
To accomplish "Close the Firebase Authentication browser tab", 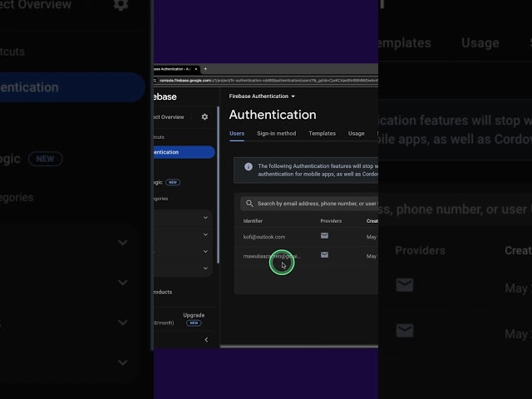I will [x=196, y=69].
